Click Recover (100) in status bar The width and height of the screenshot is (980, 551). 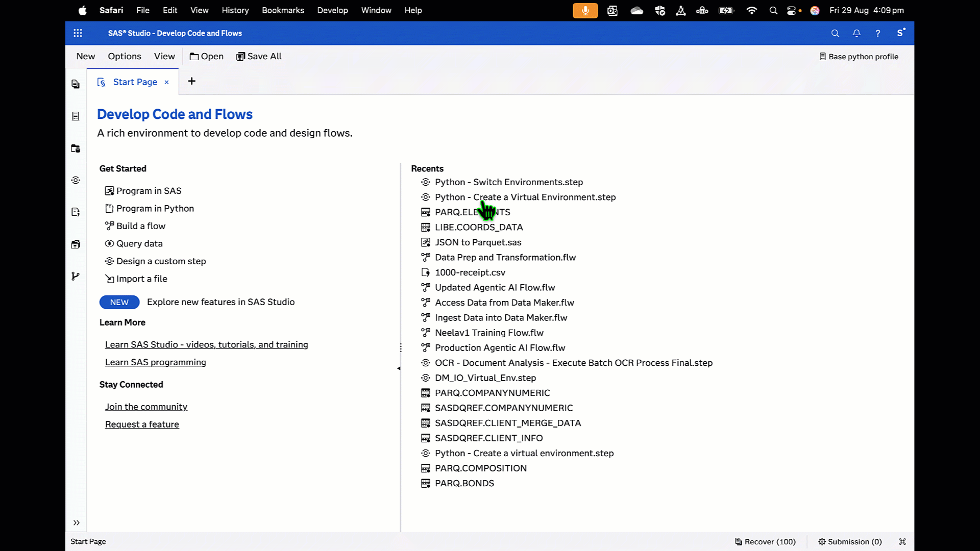[765, 542]
